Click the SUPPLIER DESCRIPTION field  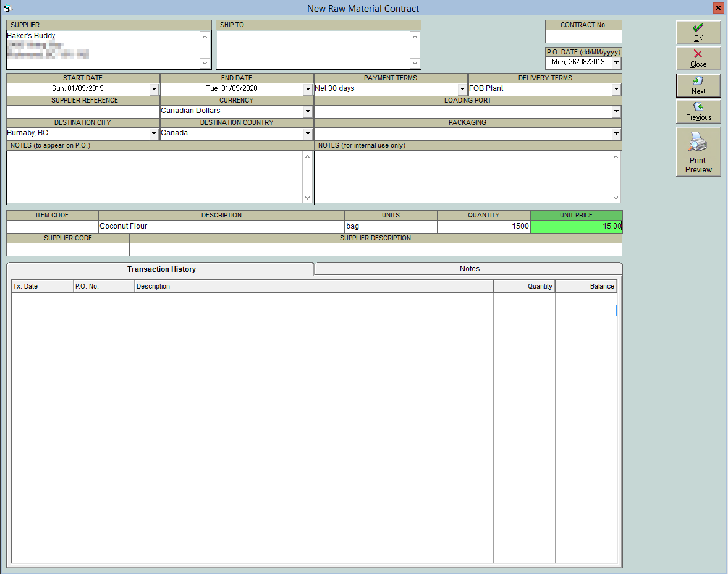pos(376,250)
